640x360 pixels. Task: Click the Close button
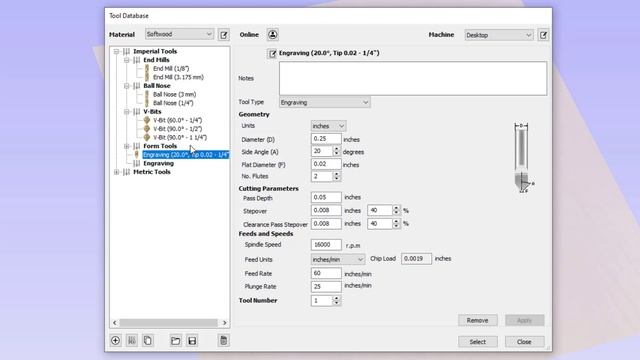[524, 342]
